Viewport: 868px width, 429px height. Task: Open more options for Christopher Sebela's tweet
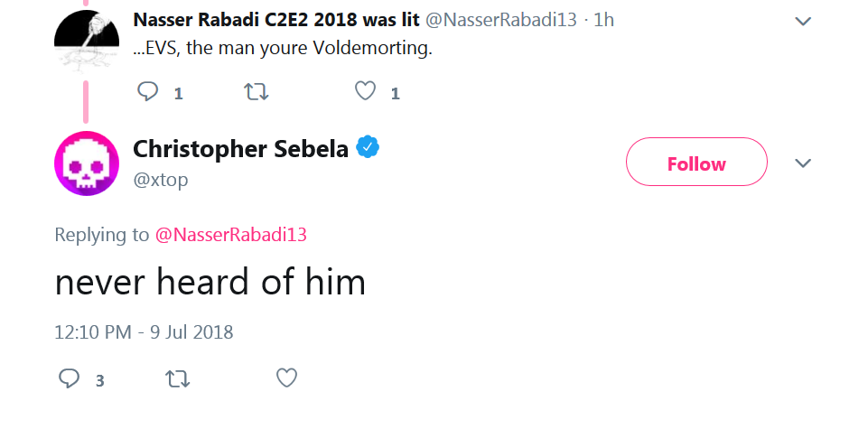pyautogui.click(x=803, y=163)
